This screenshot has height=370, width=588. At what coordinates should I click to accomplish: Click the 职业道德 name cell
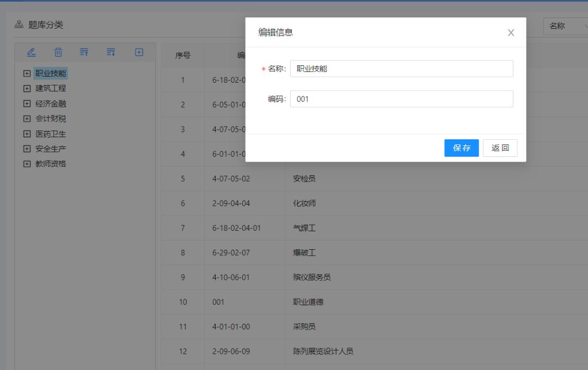coord(308,302)
